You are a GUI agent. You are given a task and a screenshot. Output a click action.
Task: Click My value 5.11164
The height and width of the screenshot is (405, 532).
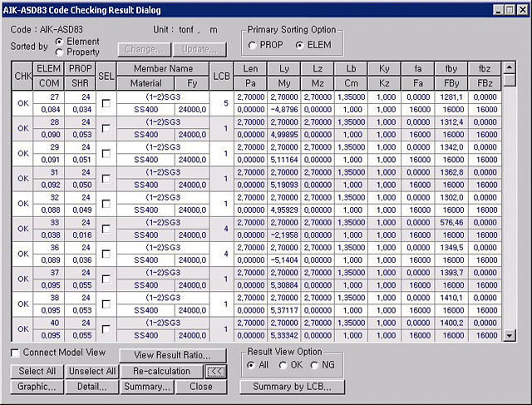click(284, 160)
